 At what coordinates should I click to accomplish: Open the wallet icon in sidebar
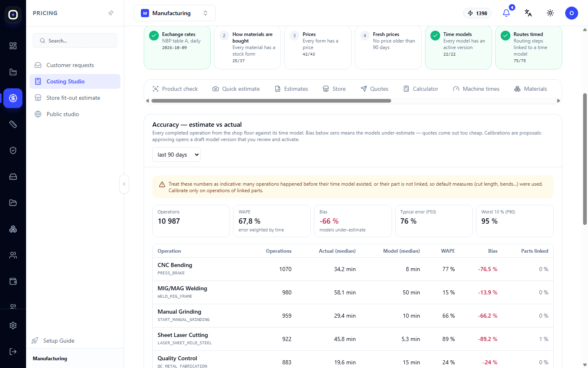13,281
